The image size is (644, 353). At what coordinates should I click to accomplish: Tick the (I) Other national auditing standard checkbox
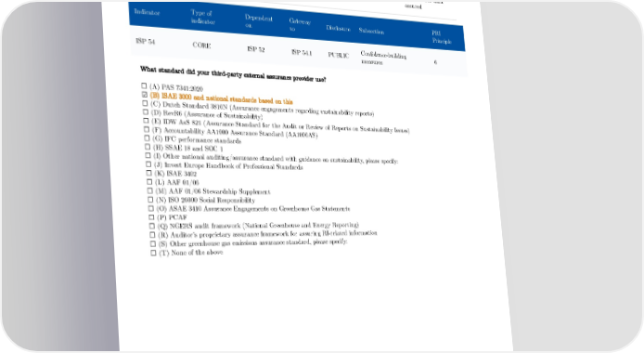click(148, 156)
